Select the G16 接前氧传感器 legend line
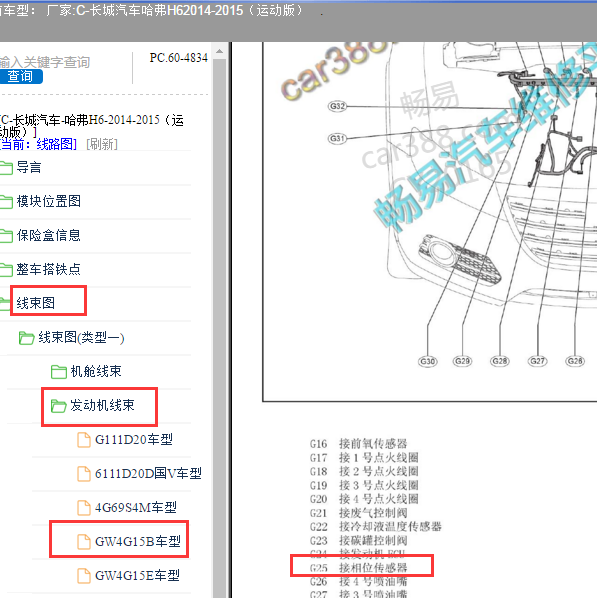597x598 pixels. (359, 444)
